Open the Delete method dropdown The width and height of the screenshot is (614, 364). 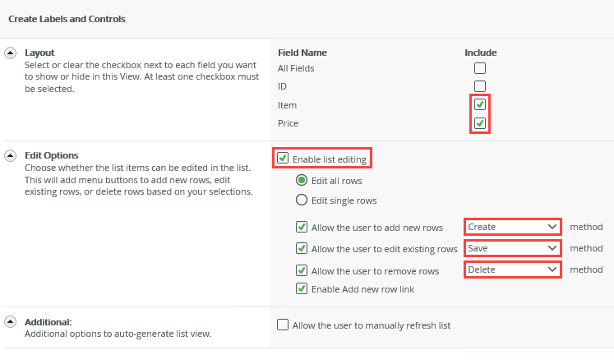tap(512, 270)
